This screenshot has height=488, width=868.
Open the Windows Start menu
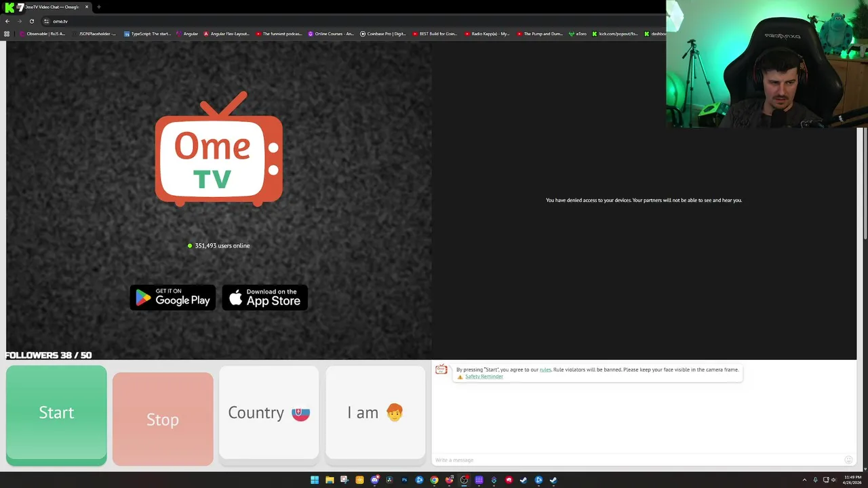coord(315,480)
